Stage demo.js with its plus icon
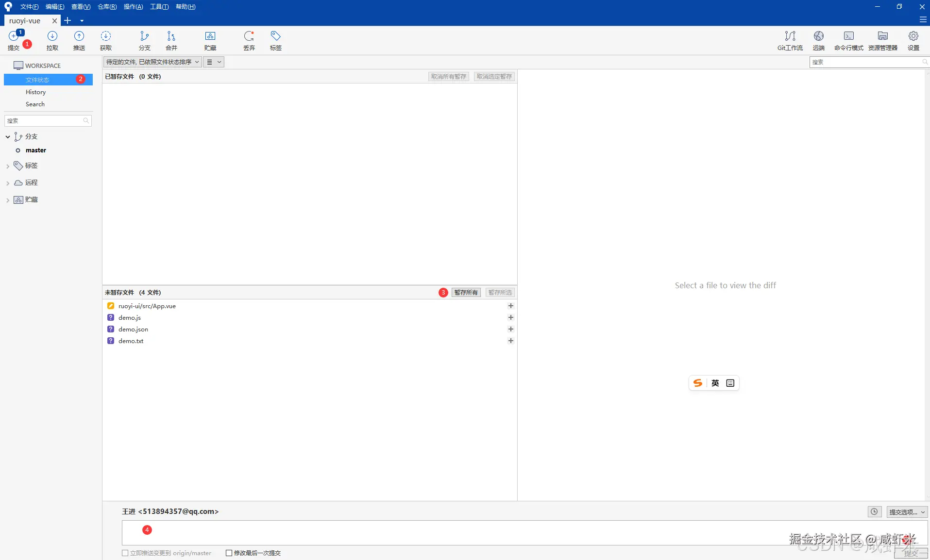Screen dimensions: 930x560 click(x=511, y=317)
